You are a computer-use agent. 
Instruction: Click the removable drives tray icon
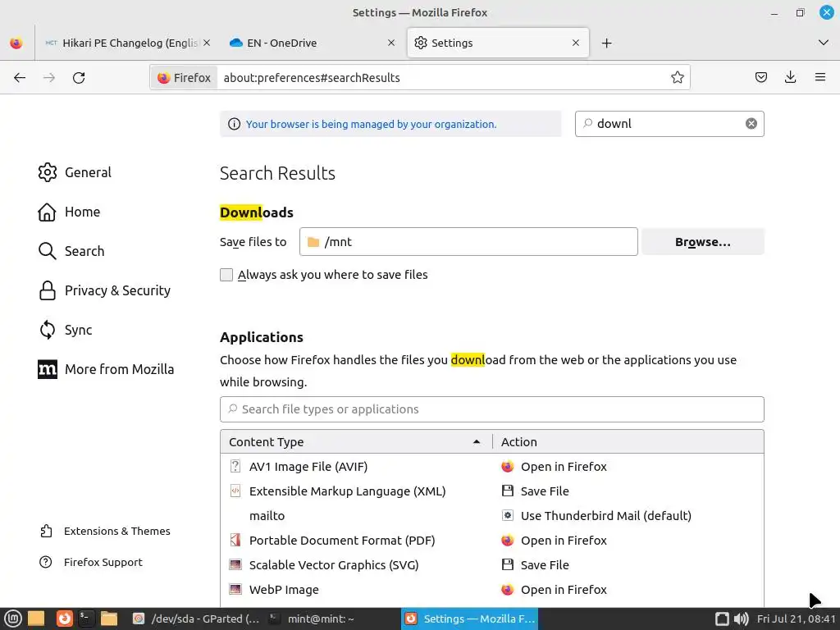coord(722,619)
